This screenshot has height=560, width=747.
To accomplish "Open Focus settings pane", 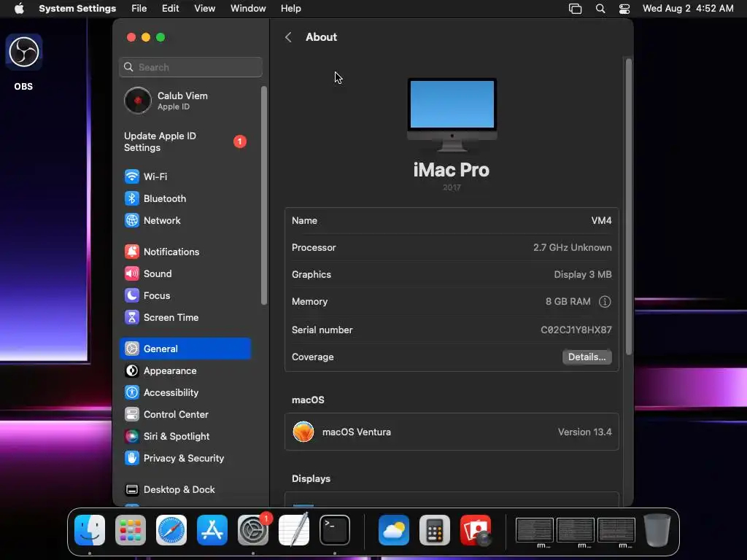I will click(x=185, y=295).
